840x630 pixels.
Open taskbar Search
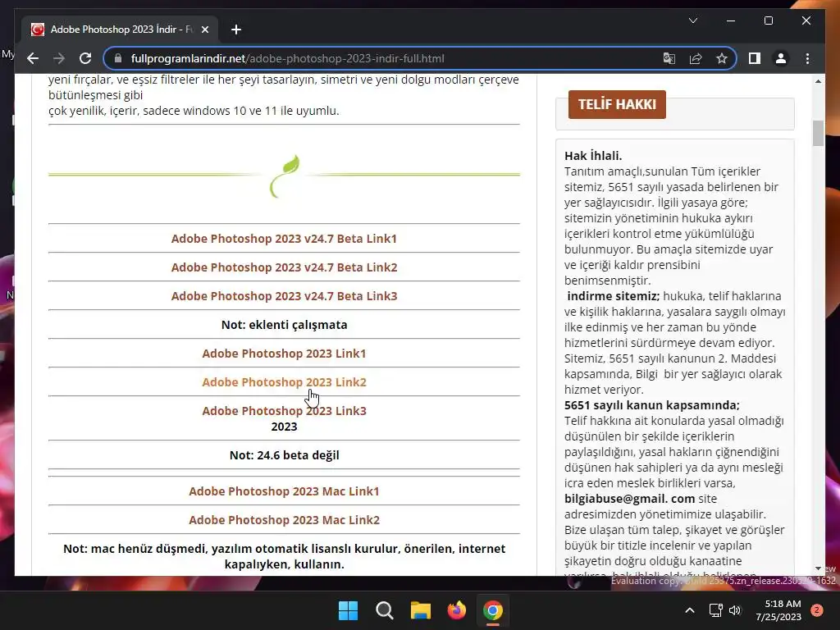[384, 610]
